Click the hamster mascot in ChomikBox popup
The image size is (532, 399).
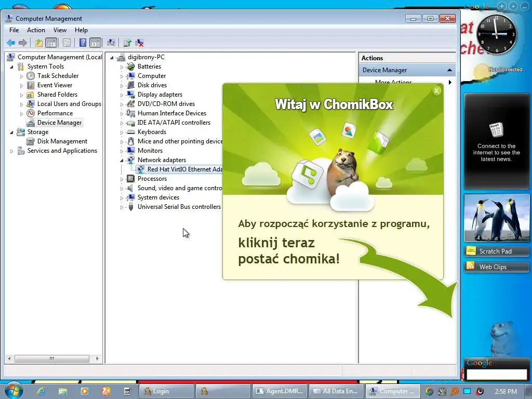pyautogui.click(x=342, y=171)
